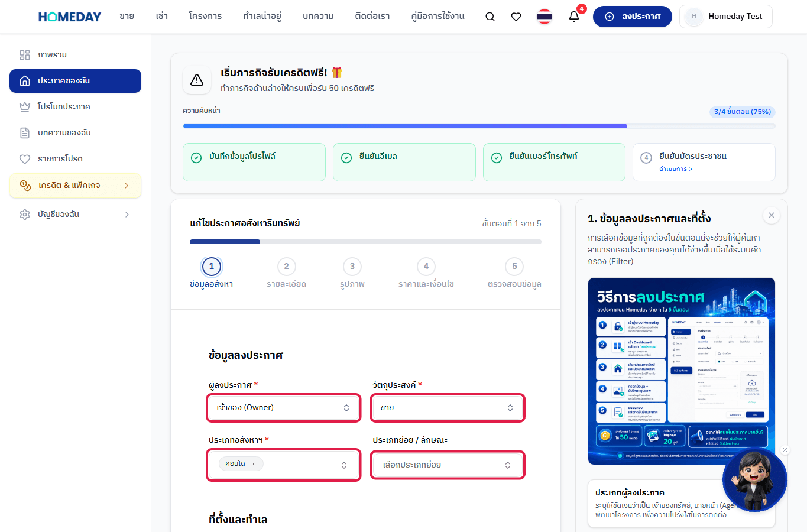Screen dimensions: 807x532
Task: Open the เช่า menu in top navigation
Action: tap(162, 17)
